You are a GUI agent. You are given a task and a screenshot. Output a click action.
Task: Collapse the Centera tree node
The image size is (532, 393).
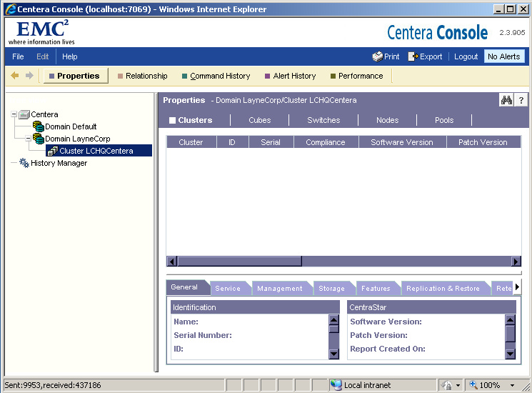[x=14, y=114]
